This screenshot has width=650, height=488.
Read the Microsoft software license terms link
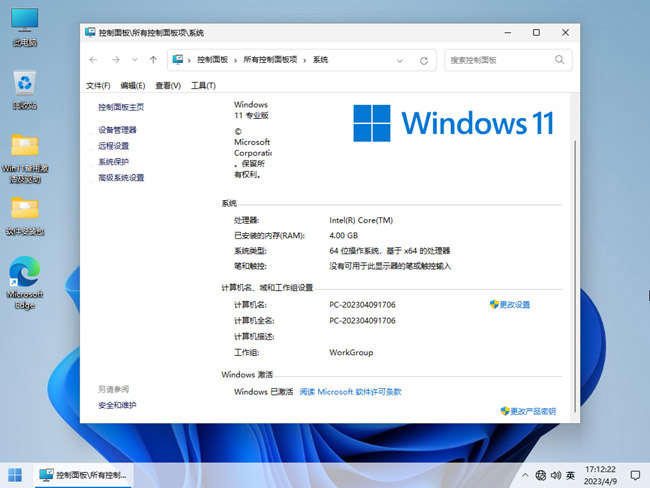click(350, 392)
